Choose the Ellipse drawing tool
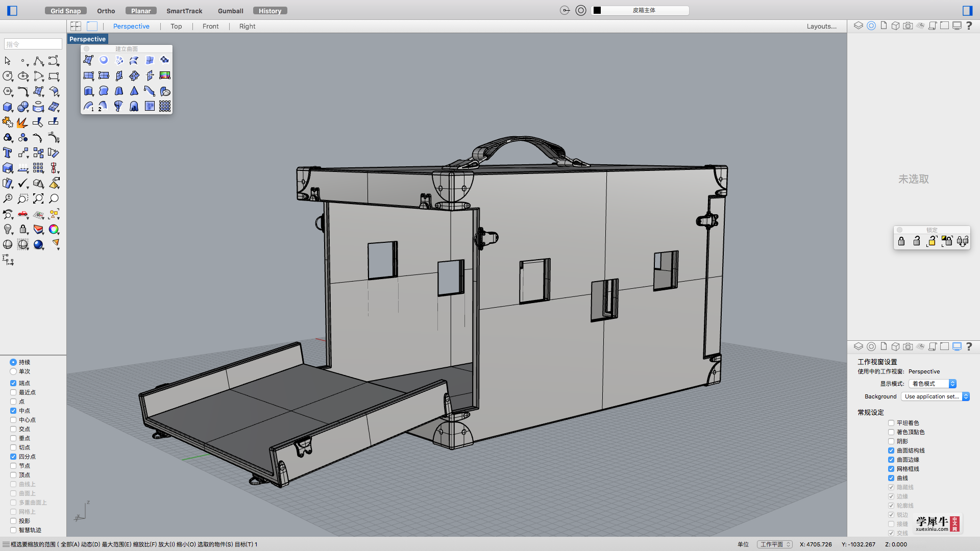The width and height of the screenshot is (980, 551). pyautogui.click(x=23, y=76)
